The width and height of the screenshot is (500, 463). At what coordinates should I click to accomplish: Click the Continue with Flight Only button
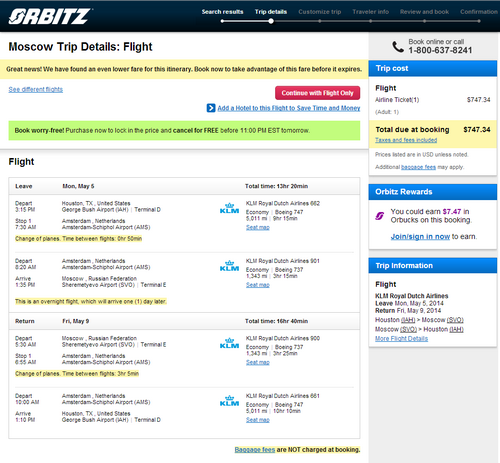pos(317,93)
